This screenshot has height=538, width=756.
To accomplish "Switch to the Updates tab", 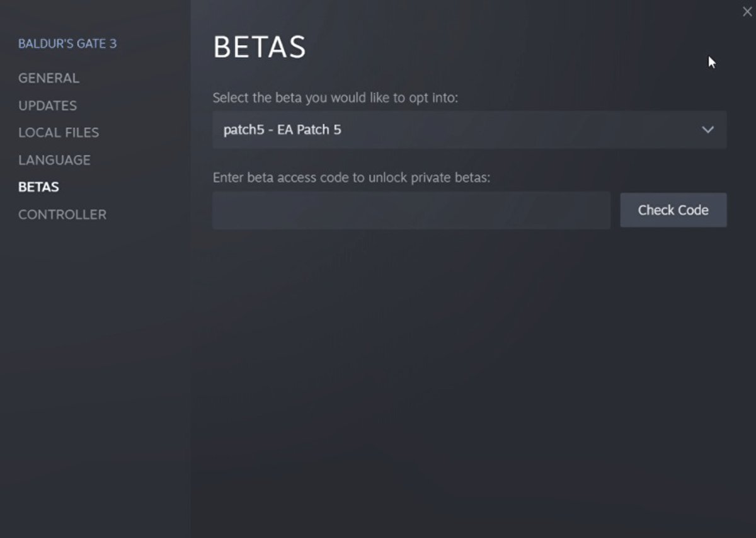I will point(47,105).
